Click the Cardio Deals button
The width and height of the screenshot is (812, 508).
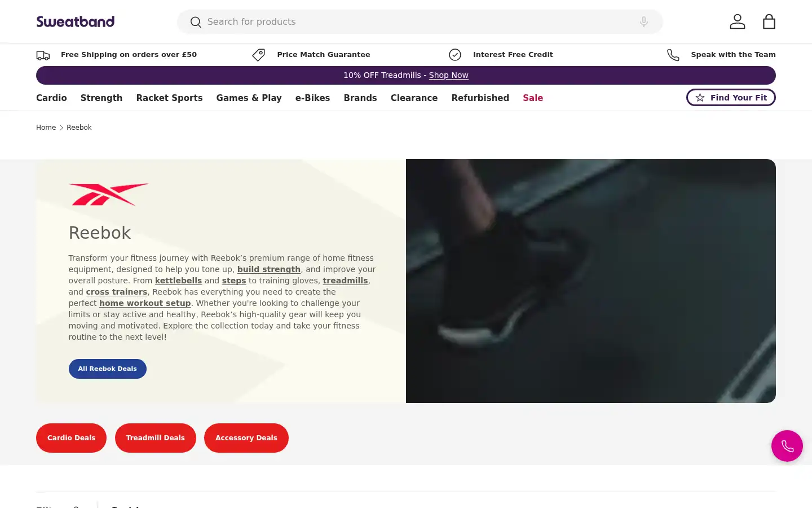click(71, 438)
